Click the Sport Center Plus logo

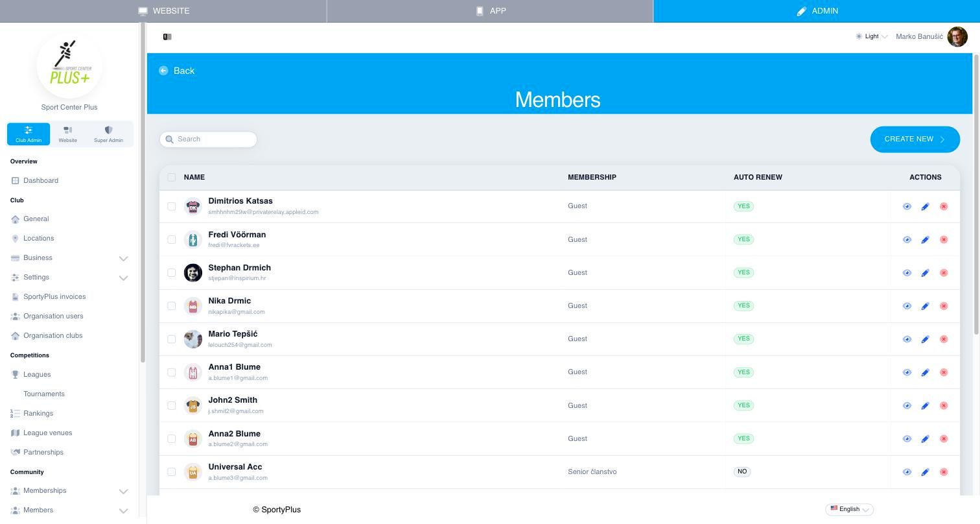(x=69, y=66)
